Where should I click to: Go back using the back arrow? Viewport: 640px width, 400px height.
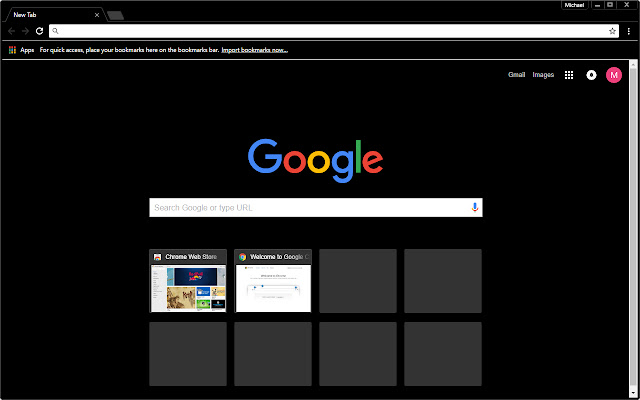[11, 31]
